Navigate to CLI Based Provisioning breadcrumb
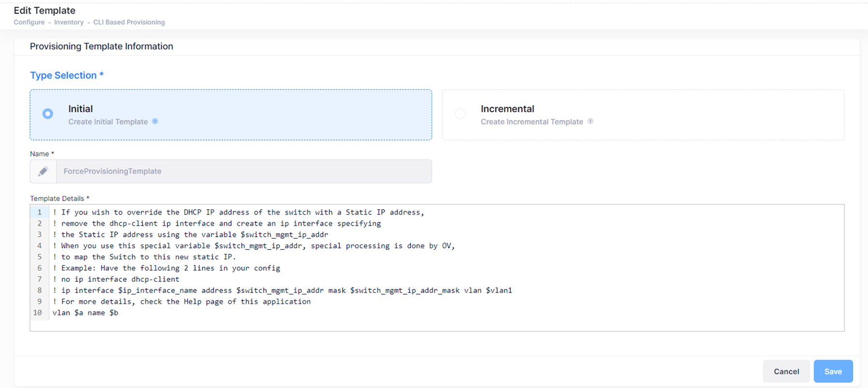Screen dimensions: 868x388 pyautogui.click(x=129, y=22)
